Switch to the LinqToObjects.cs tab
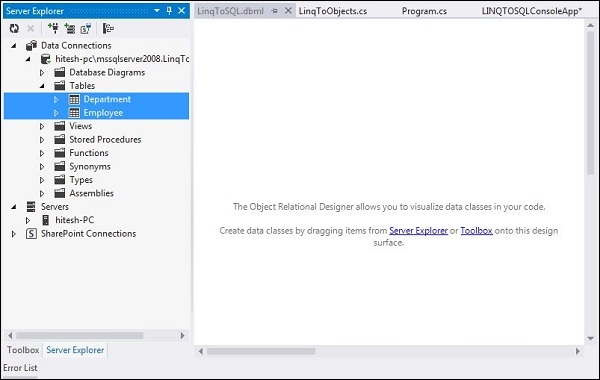The width and height of the screenshot is (600, 380). pos(333,11)
